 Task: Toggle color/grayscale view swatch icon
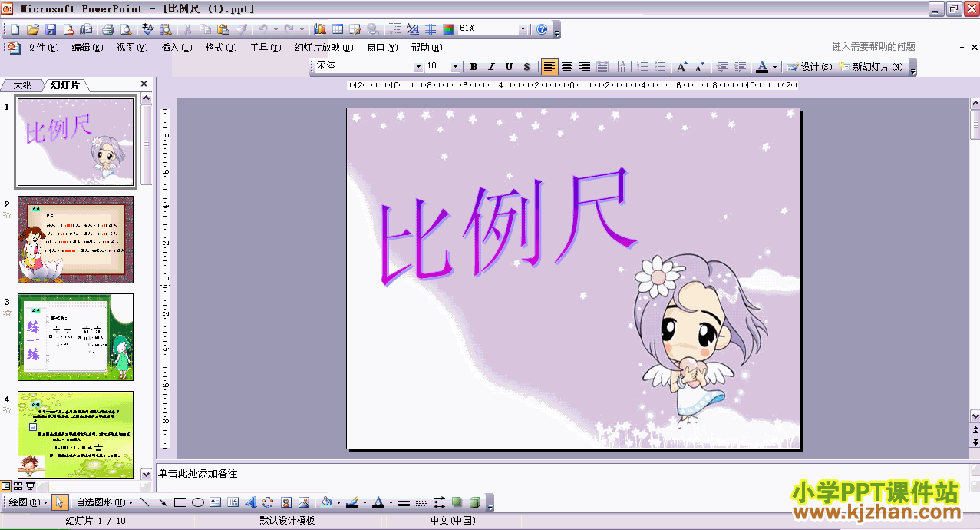coord(448,29)
